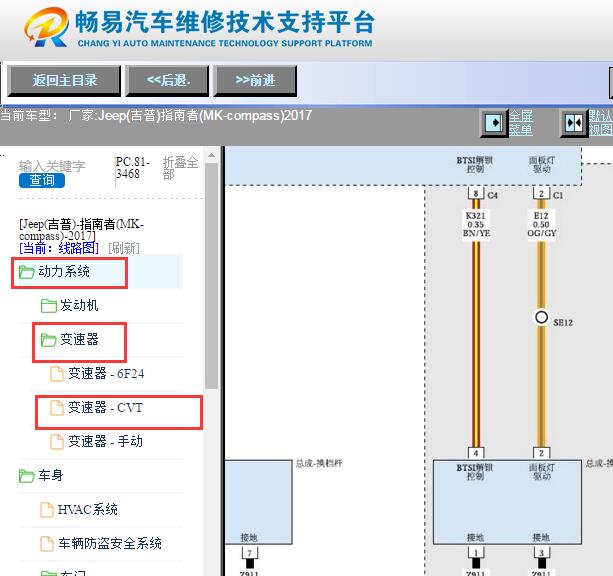Image resolution: width=613 pixels, height=576 pixels.
Task: Go forward with the >>前进 button
Action: click(255, 81)
